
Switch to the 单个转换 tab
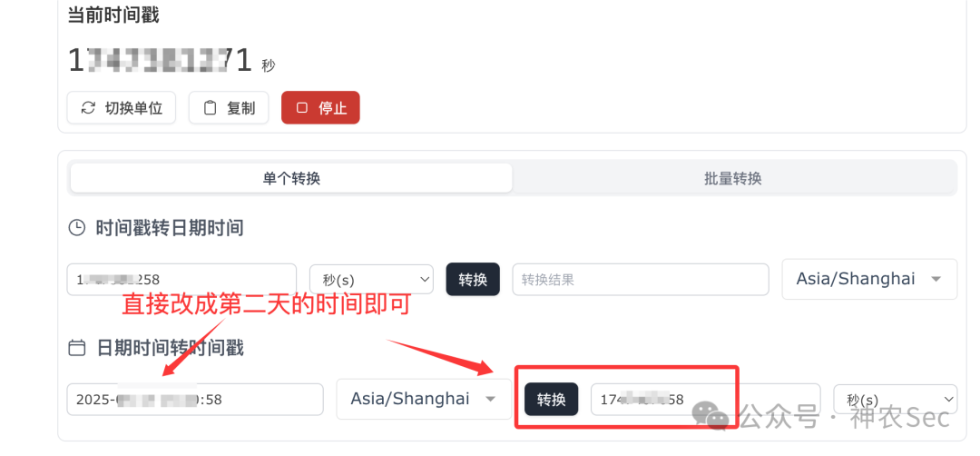(291, 178)
